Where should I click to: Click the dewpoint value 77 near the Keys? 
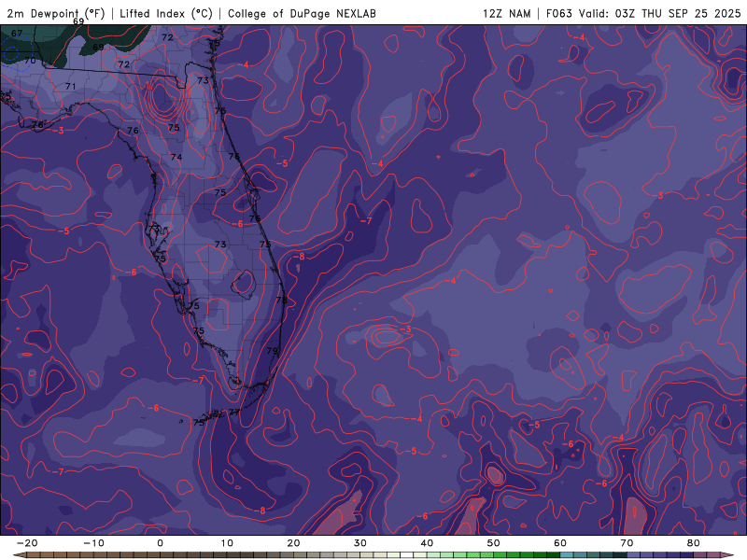click(234, 413)
